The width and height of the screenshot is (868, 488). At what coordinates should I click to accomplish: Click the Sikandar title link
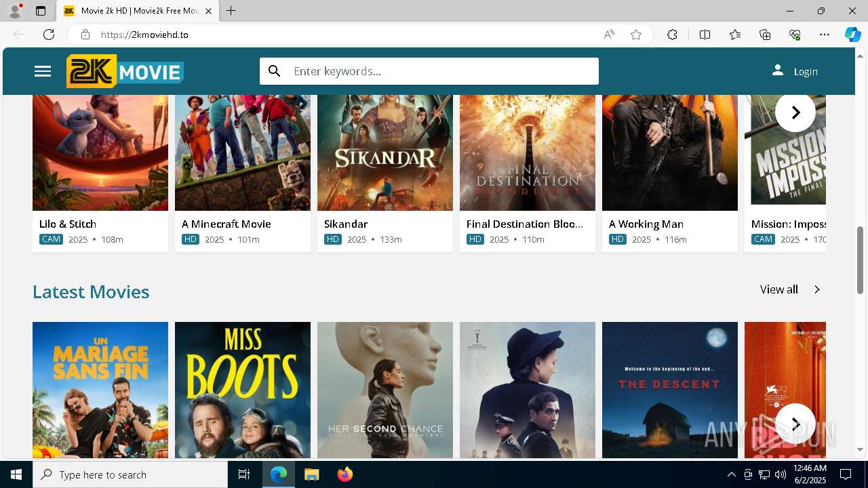point(346,224)
